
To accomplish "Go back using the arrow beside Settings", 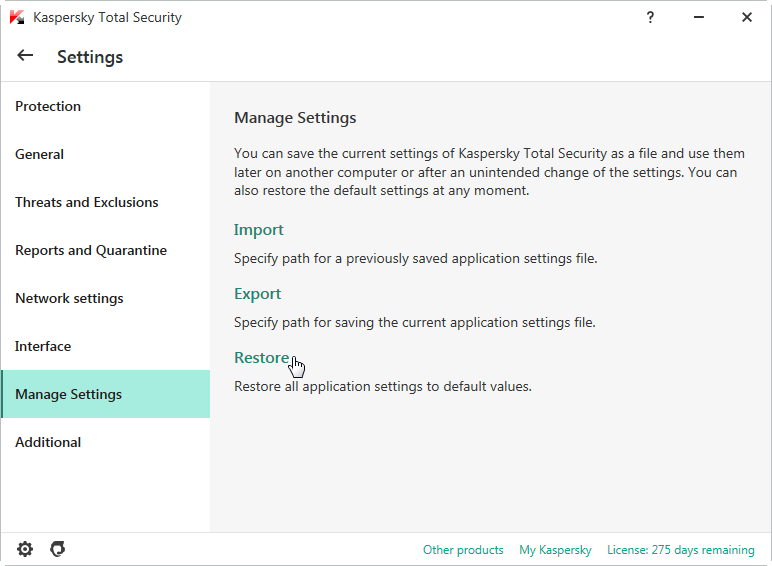I will (x=25, y=56).
